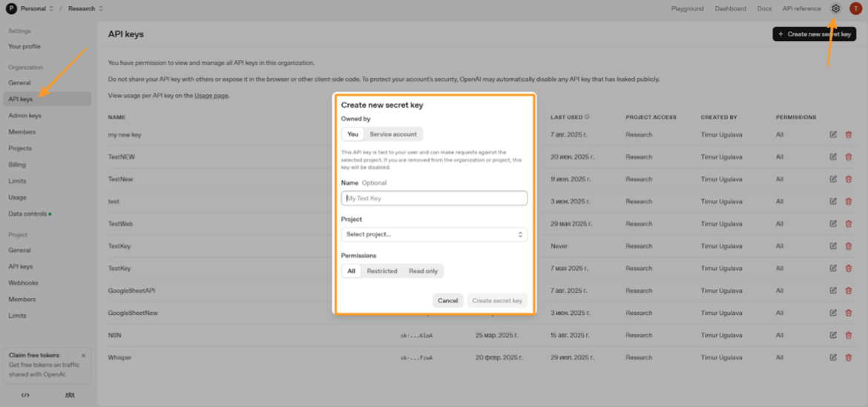868x407 pixels.
Task: Open API reference in top navigation
Action: 801,8
